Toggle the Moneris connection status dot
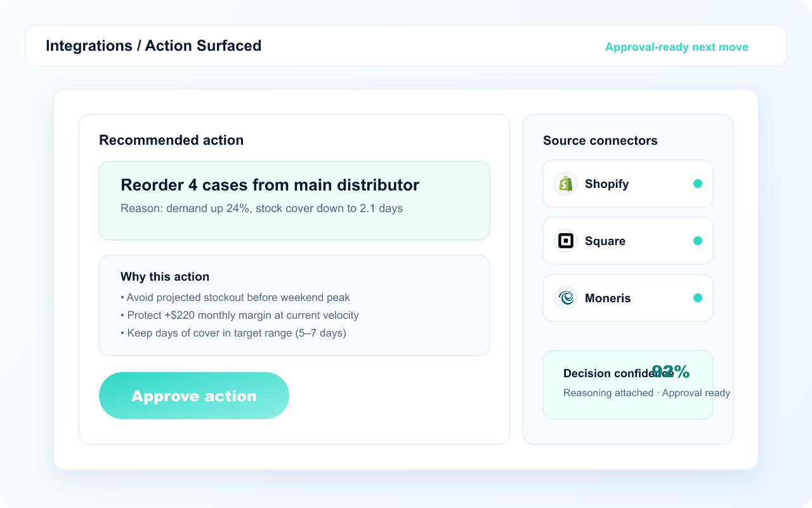Screen dimensions: 812x508 tap(698, 298)
